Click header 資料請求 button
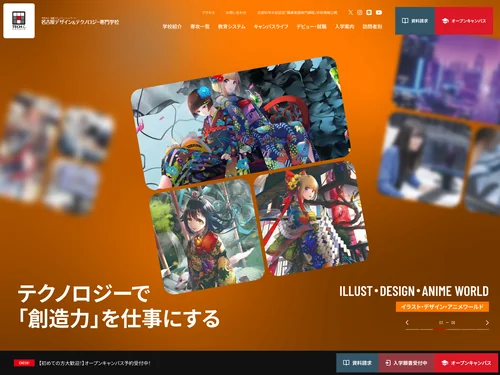 click(x=415, y=21)
